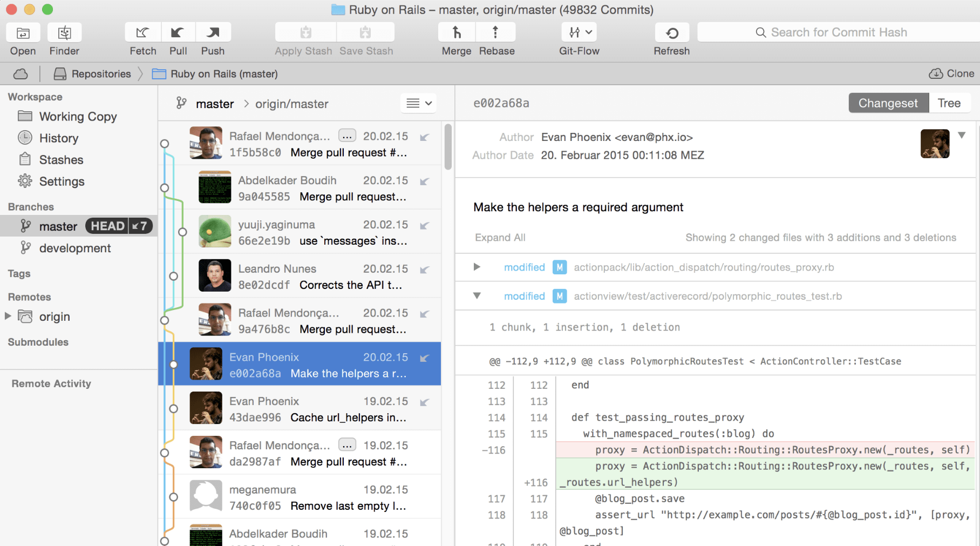Focus the Search for Commit Hash field
Image resolution: width=980 pixels, height=546 pixels.
coord(838,32)
